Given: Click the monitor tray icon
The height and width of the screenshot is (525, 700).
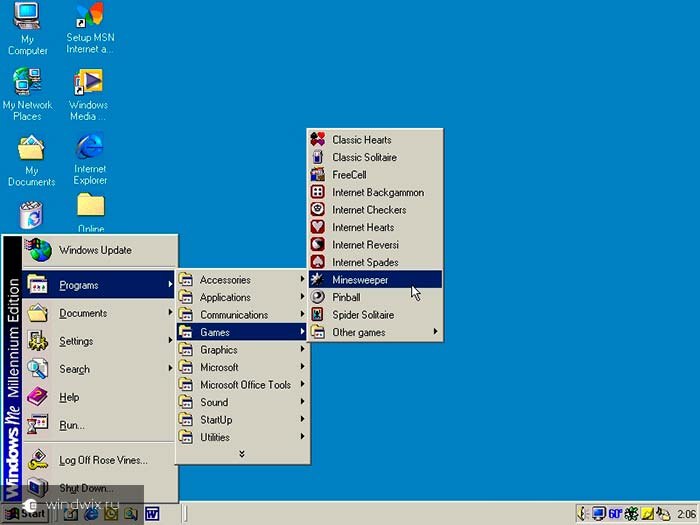Looking at the screenshot, I should click(x=599, y=514).
